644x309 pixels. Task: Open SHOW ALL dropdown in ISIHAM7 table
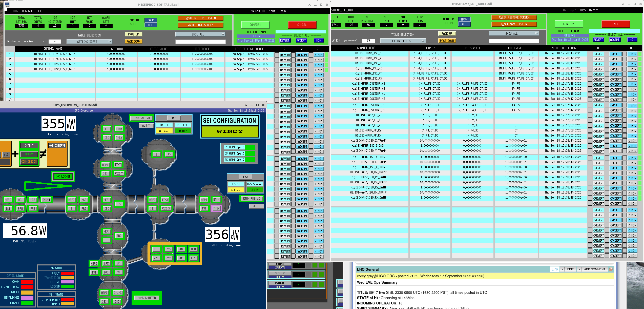click(x=513, y=33)
